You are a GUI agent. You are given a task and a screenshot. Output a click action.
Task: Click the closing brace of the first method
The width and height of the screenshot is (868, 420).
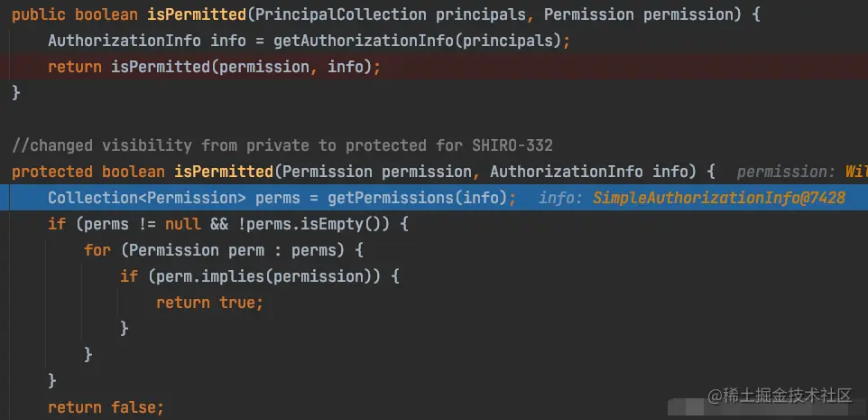(16, 92)
